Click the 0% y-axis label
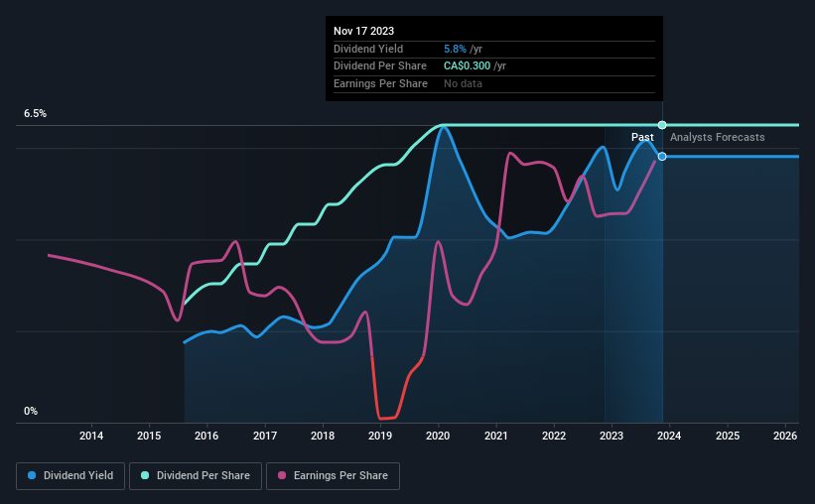The image size is (815, 504). pyautogui.click(x=31, y=411)
